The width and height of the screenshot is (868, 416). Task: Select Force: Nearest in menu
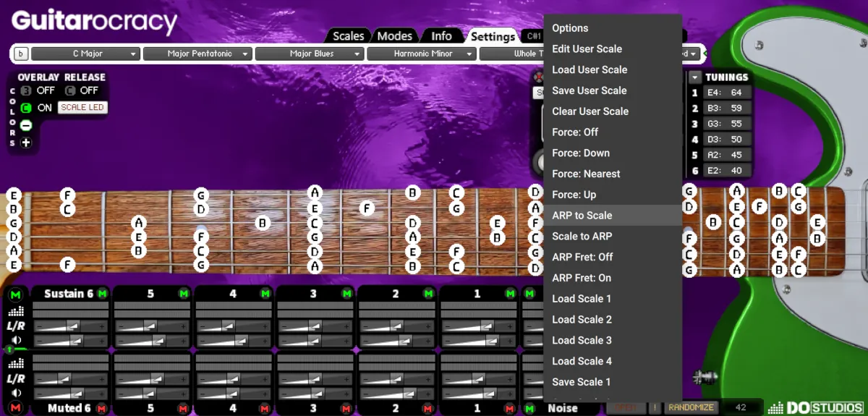click(613, 174)
